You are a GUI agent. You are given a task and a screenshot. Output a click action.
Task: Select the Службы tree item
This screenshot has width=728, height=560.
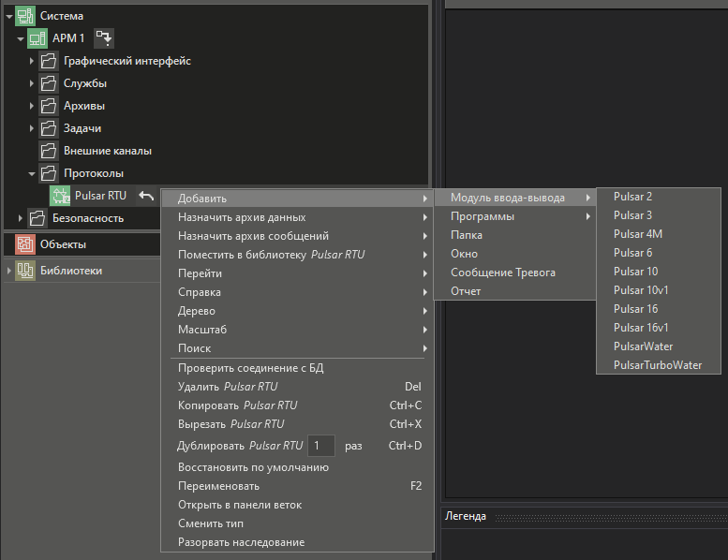click(84, 83)
